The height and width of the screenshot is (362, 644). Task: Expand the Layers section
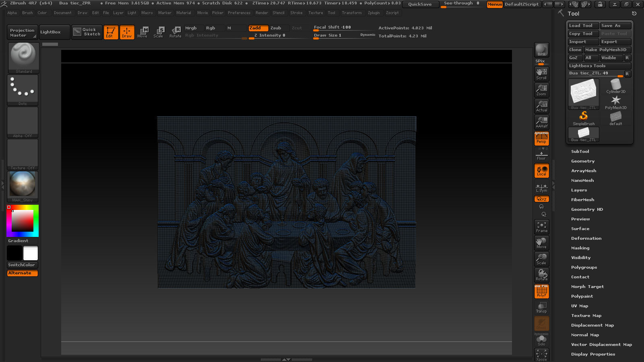tap(579, 190)
